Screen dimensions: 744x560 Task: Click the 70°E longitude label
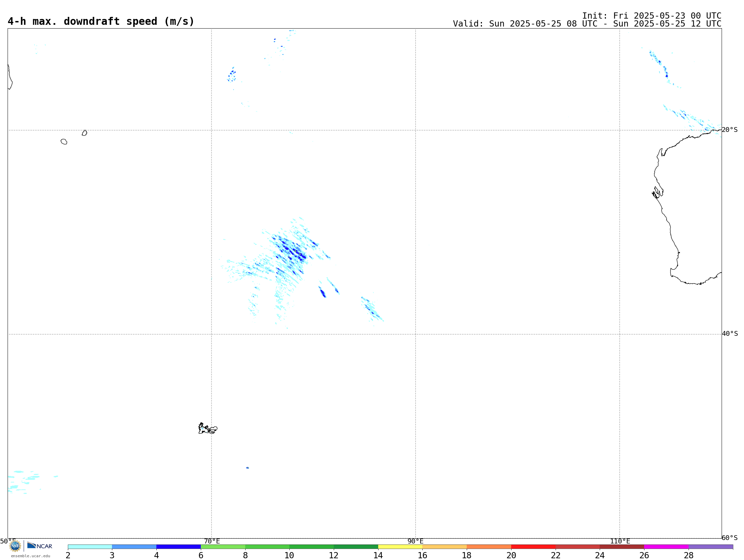pyautogui.click(x=212, y=541)
